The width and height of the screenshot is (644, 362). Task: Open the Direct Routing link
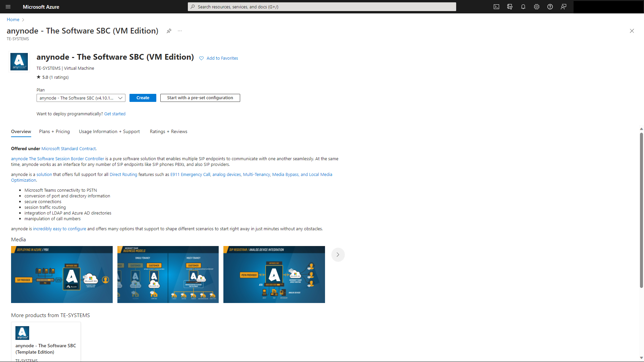point(123,175)
